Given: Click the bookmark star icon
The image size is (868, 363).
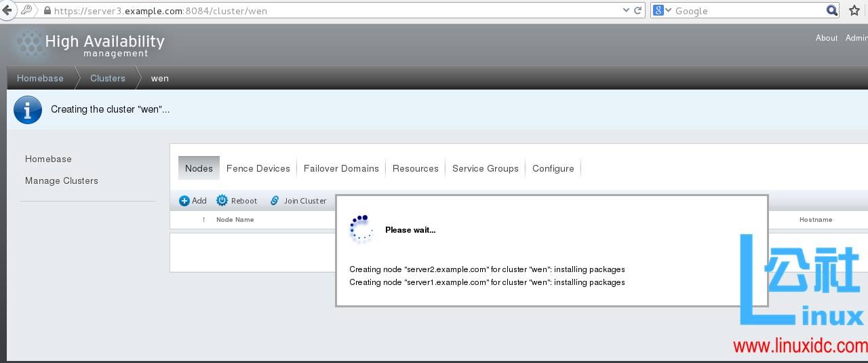Looking at the screenshot, I should point(854,10).
